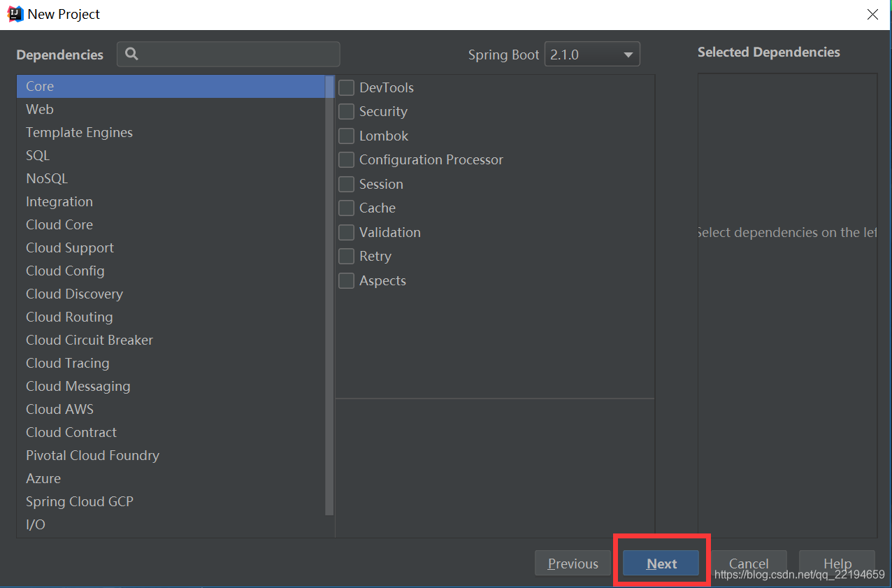Select Cloud Support in the list
This screenshot has width=892, height=588.
171,248
